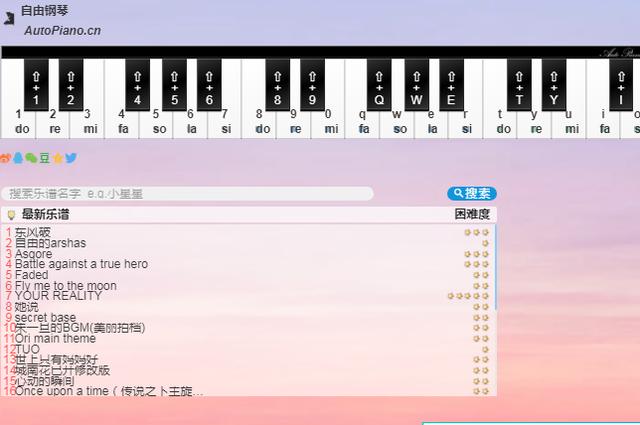This screenshot has width=640, height=425.
Task: Click the sheet music search input field
Action: (x=188, y=194)
